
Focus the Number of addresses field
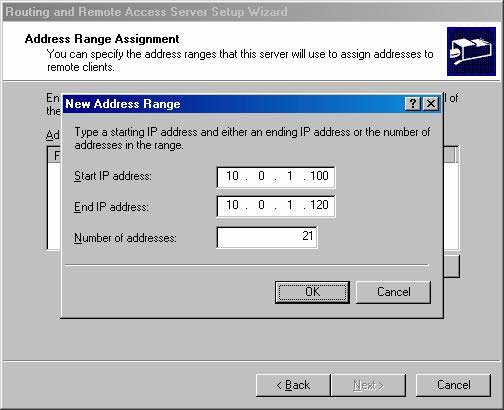(x=267, y=237)
